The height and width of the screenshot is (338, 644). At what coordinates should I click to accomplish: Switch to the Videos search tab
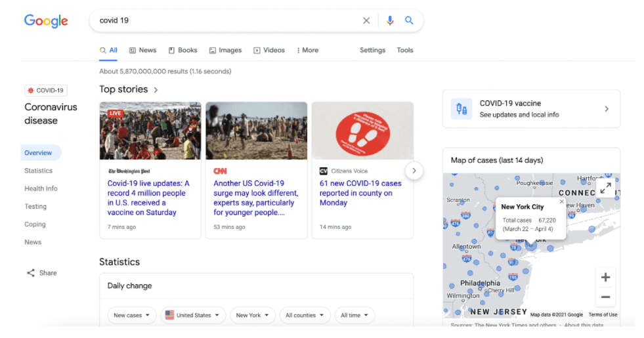coord(269,50)
